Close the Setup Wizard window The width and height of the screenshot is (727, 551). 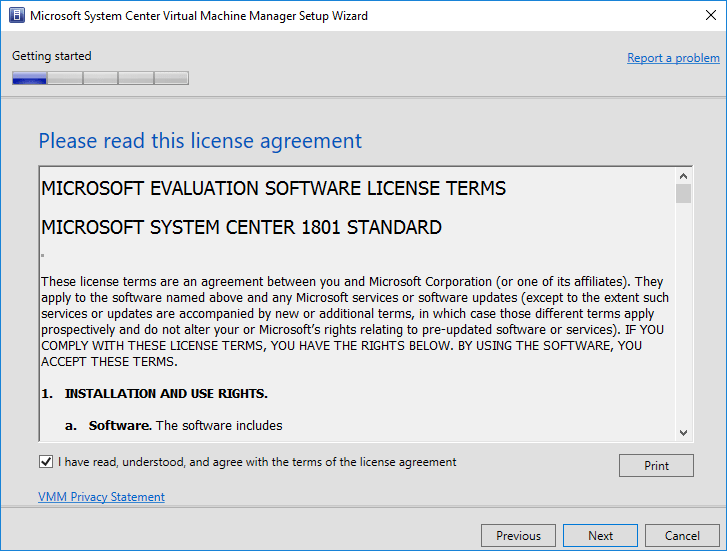coord(710,15)
